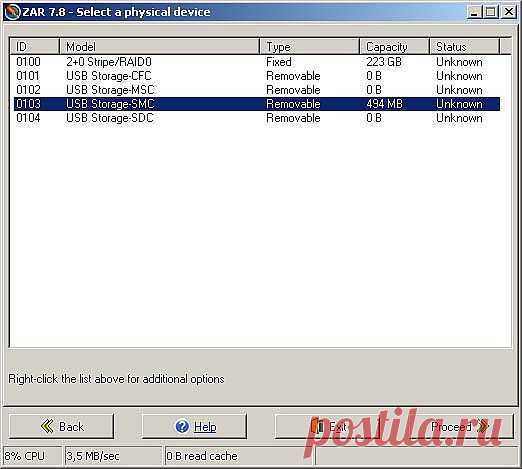
Task: Click the Exit door icon
Action: click(x=318, y=426)
